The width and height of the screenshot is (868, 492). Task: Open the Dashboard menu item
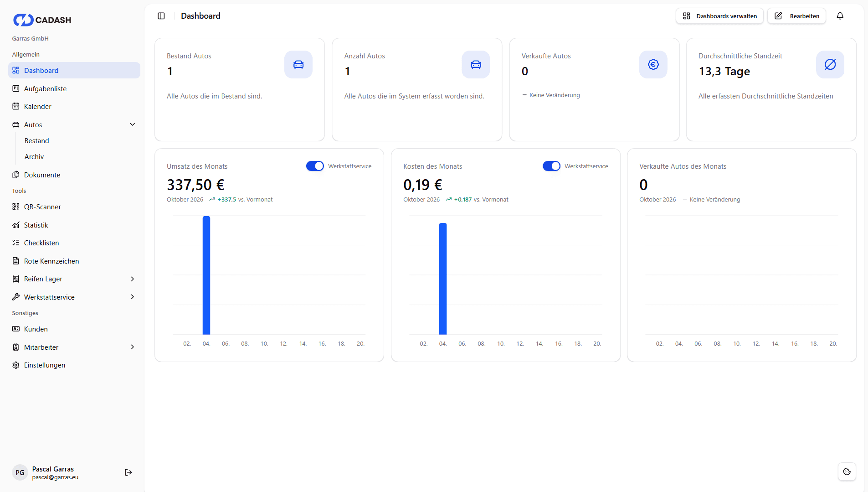click(74, 71)
